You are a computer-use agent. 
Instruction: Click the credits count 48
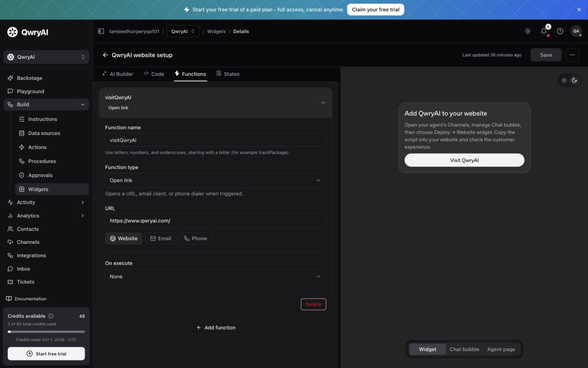(82, 316)
